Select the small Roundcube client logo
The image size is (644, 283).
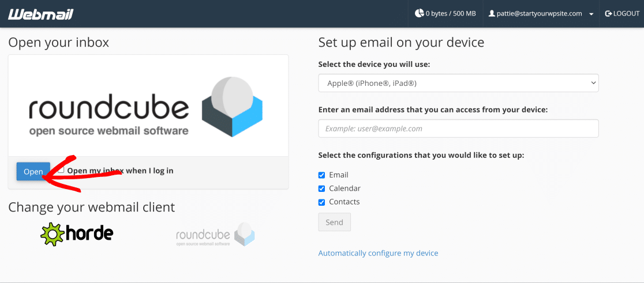point(215,235)
